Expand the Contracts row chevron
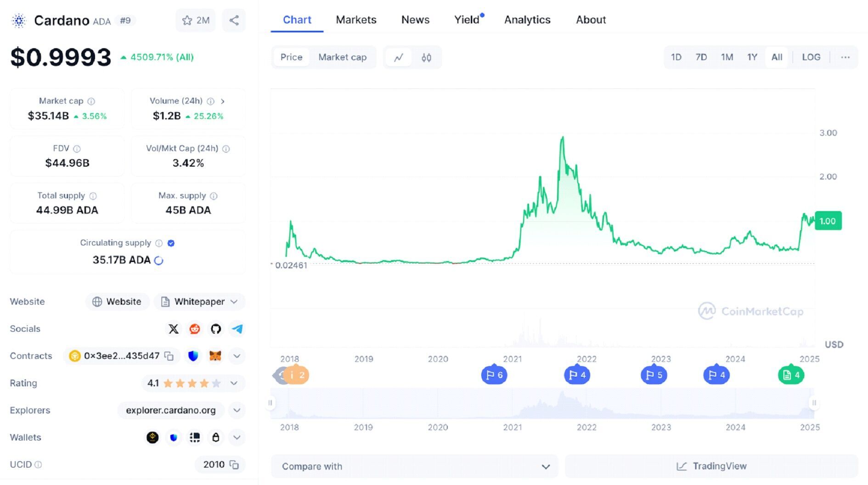Viewport: 868px width, 485px height. point(237,356)
